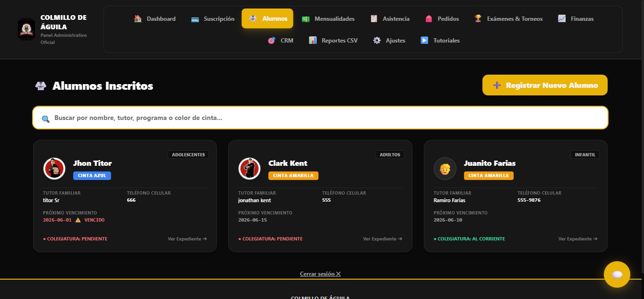The image size is (644, 299).
Task: Open the Dashboard section
Action: click(155, 19)
